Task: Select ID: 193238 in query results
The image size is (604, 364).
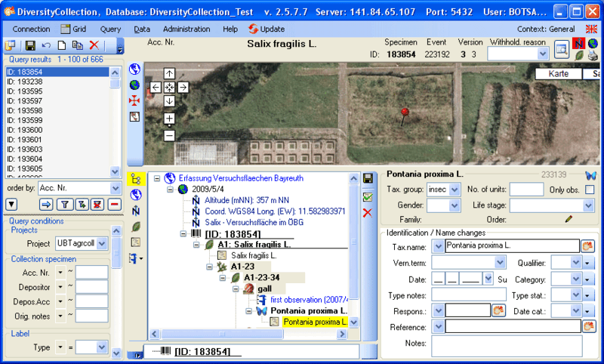Action: pyautogui.click(x=24, y=82)
